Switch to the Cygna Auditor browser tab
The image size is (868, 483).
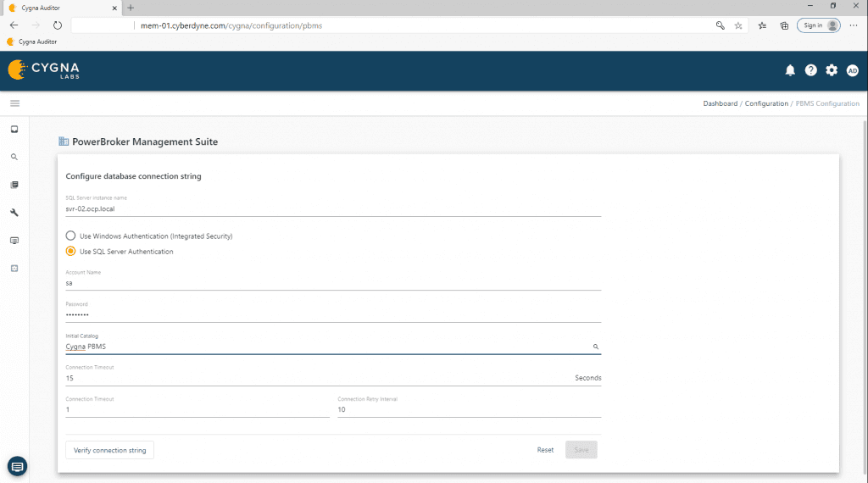pyautogui.click(x=64, y=8)
